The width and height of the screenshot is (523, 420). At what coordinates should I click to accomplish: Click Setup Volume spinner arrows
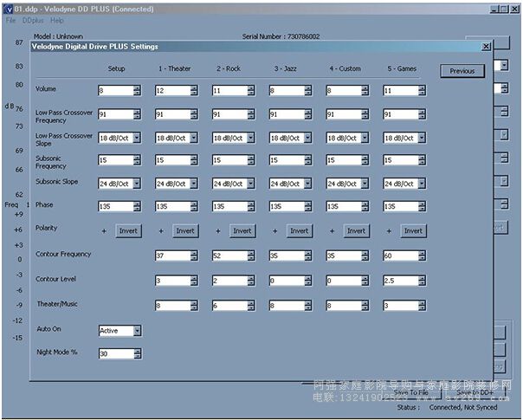(137, 90)
